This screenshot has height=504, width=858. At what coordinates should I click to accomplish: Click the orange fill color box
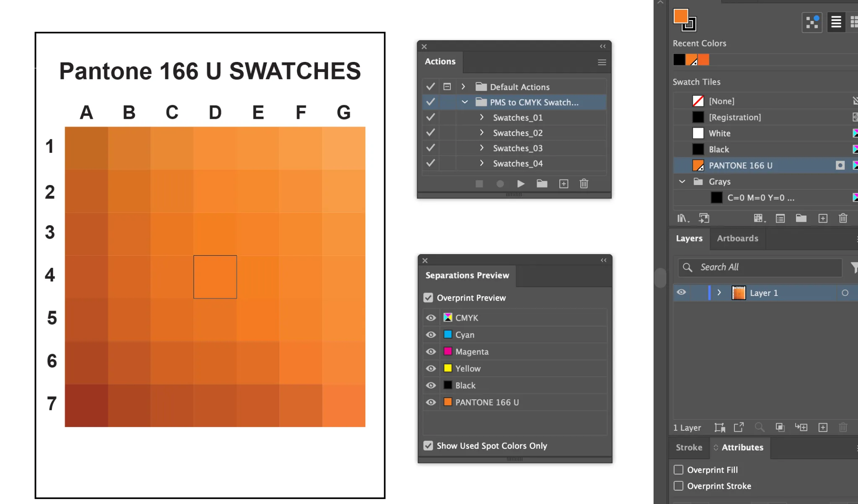point(680,16)
